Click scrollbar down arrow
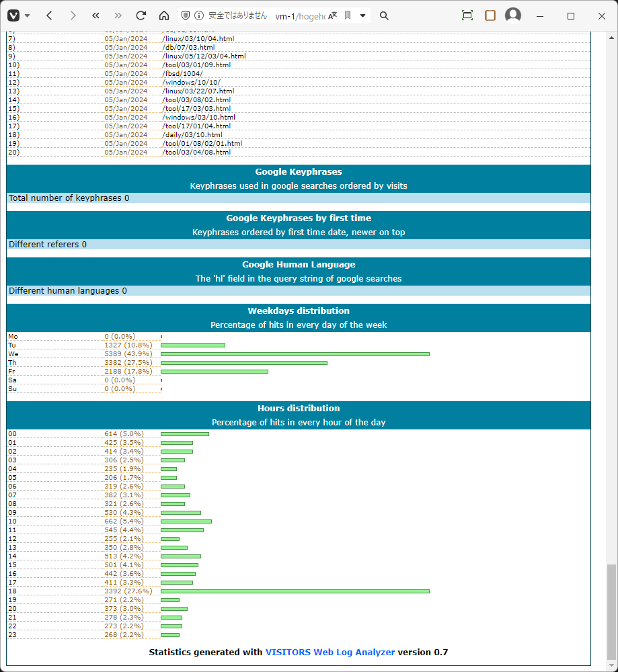The height and width of the screenshot is (672, 618). [611, 665]
